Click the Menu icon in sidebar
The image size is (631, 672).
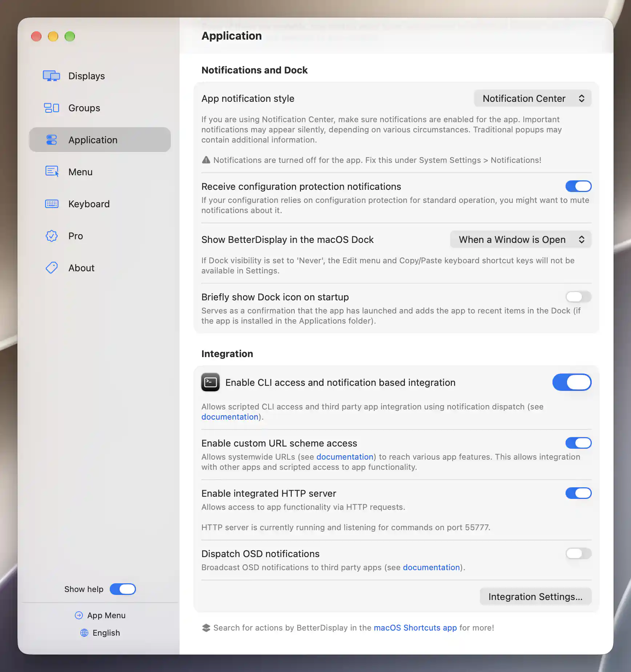pyautogui.click(x=52, y=171)
